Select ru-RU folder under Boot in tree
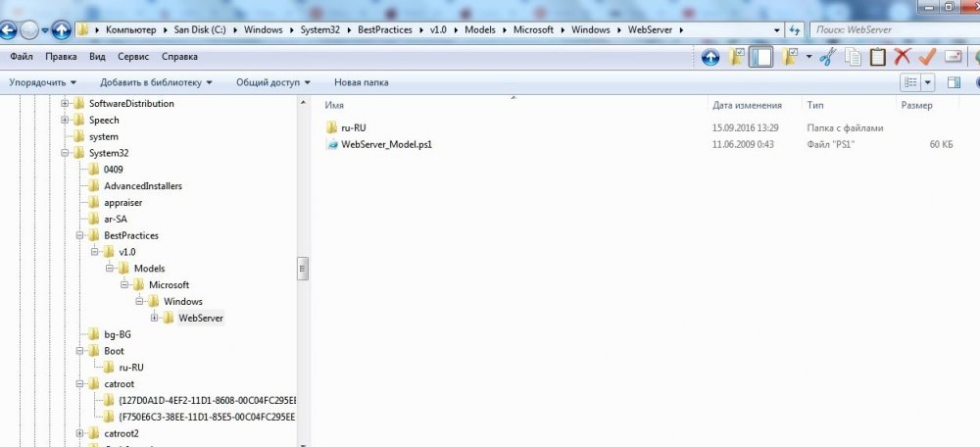 [131, 368]
